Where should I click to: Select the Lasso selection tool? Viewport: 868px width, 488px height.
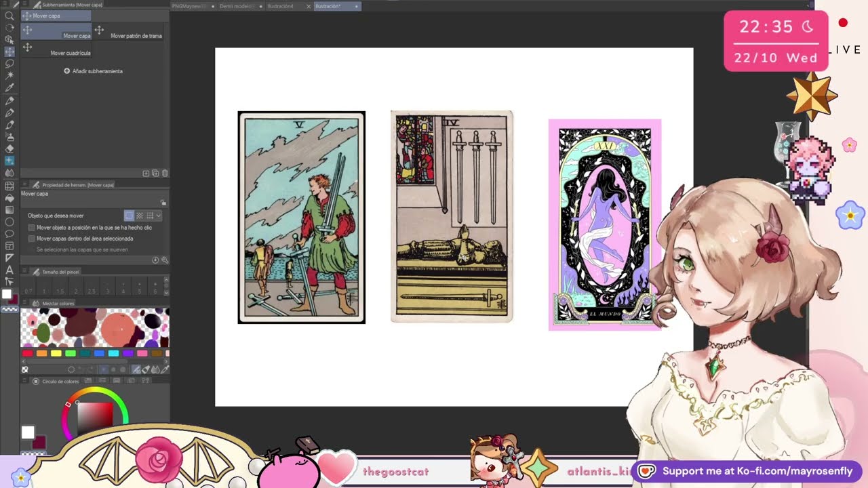[x=9, y=64]
